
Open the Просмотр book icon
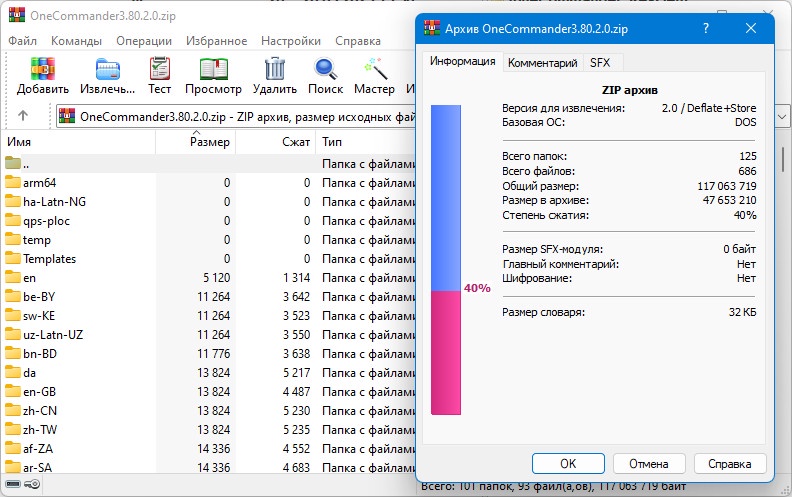213,69
